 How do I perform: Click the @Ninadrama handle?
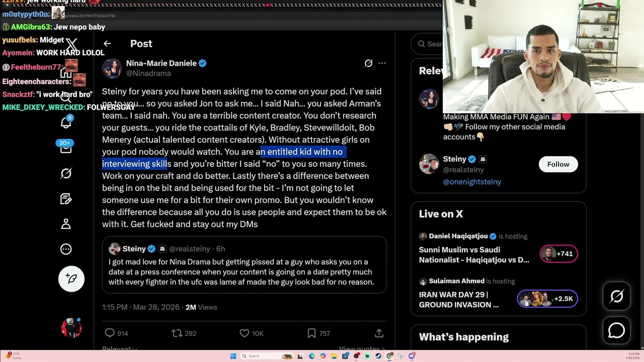(x=148, y=73)
